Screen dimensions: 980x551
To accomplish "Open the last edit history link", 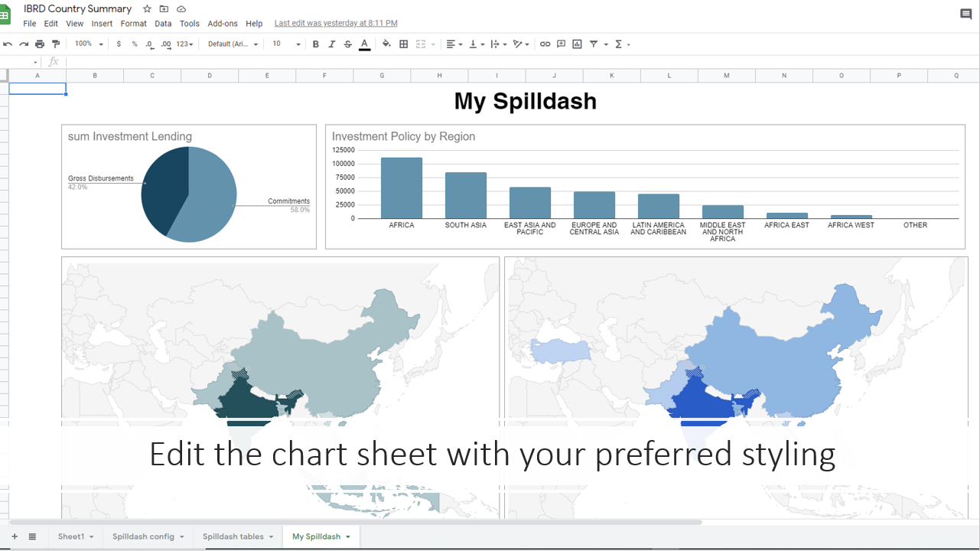I will (x=336, y=24).
